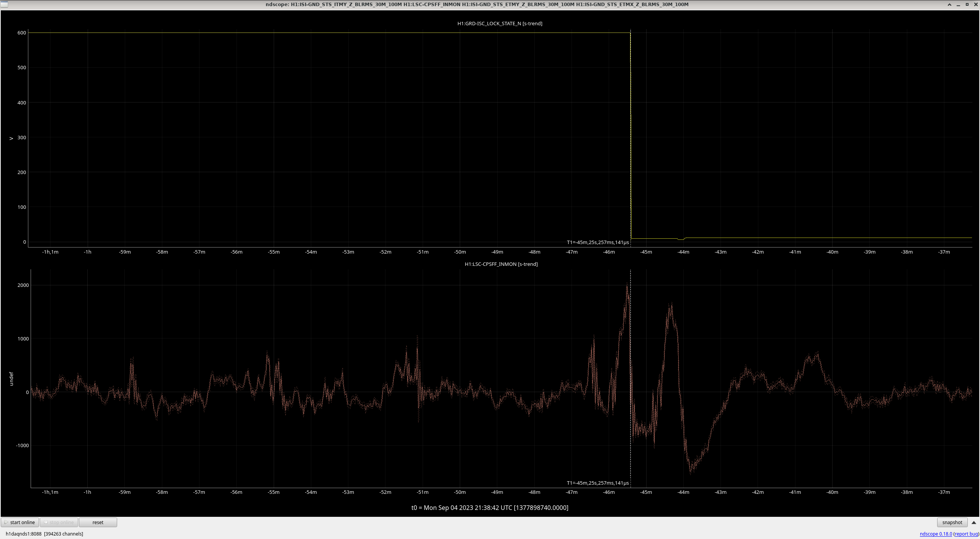
Task: Click the top plot's V axis label
Action: click(x=11, y=138)
